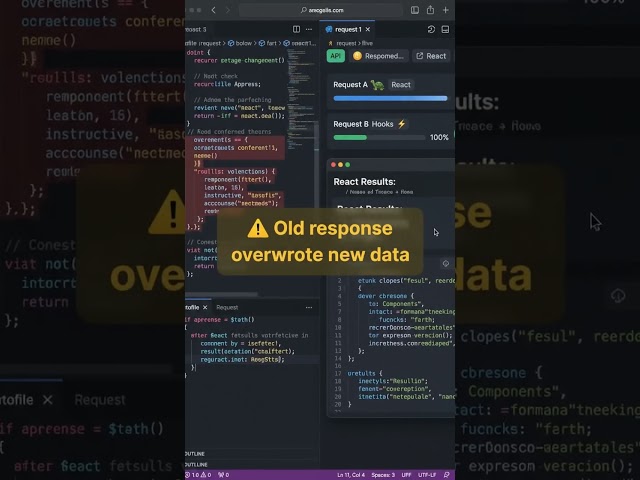
Task: Open a new browser tab with plus icon
Action: click(x=446, y=10)
